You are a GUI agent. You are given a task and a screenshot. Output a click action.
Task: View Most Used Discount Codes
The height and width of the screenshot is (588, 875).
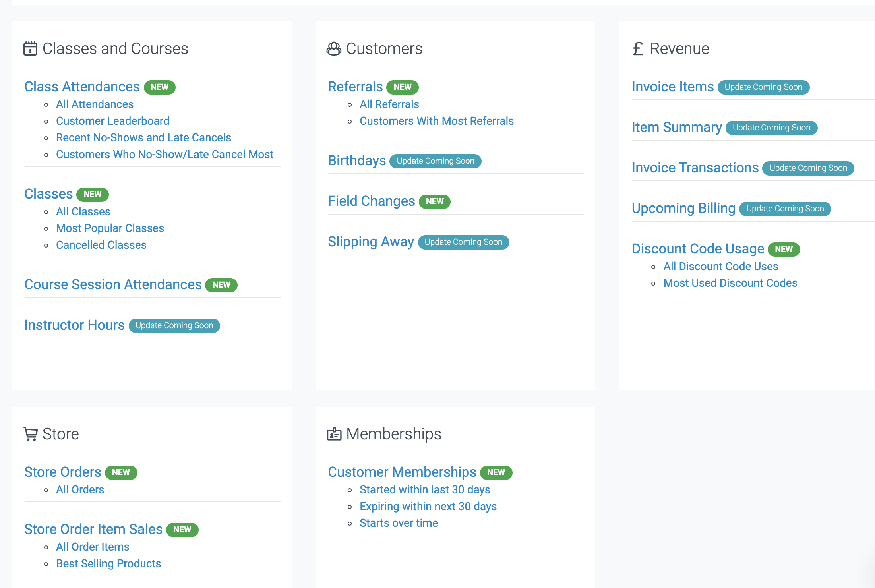pos(730,283)
